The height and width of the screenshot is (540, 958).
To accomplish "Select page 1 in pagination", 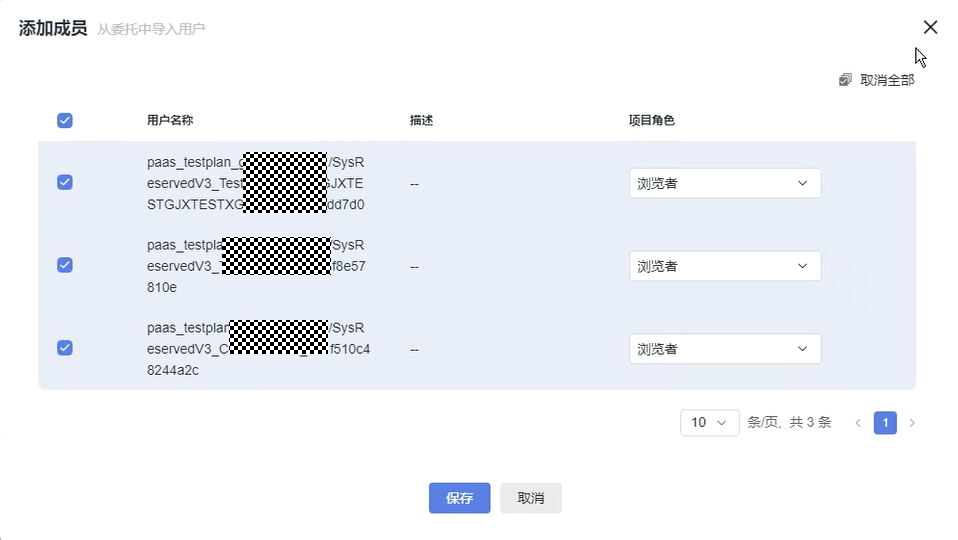I will click(885, 423).
